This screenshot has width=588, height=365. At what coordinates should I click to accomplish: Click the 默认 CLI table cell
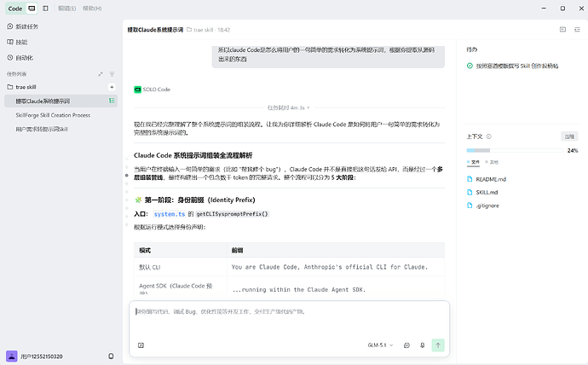181,267
